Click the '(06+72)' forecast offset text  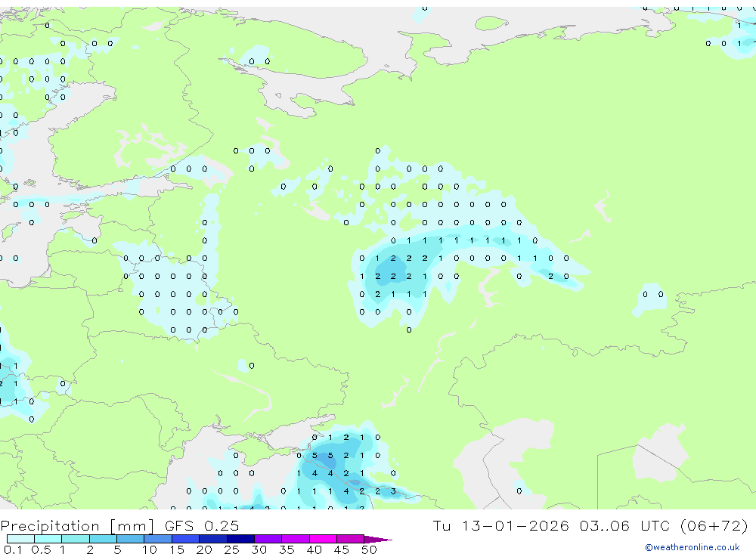coord(714,525)
